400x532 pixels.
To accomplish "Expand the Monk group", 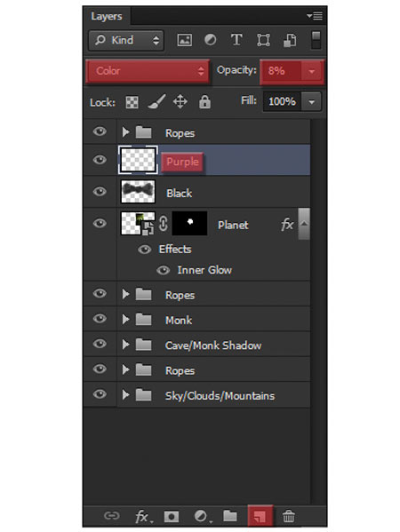I will (x=125, y=319).
